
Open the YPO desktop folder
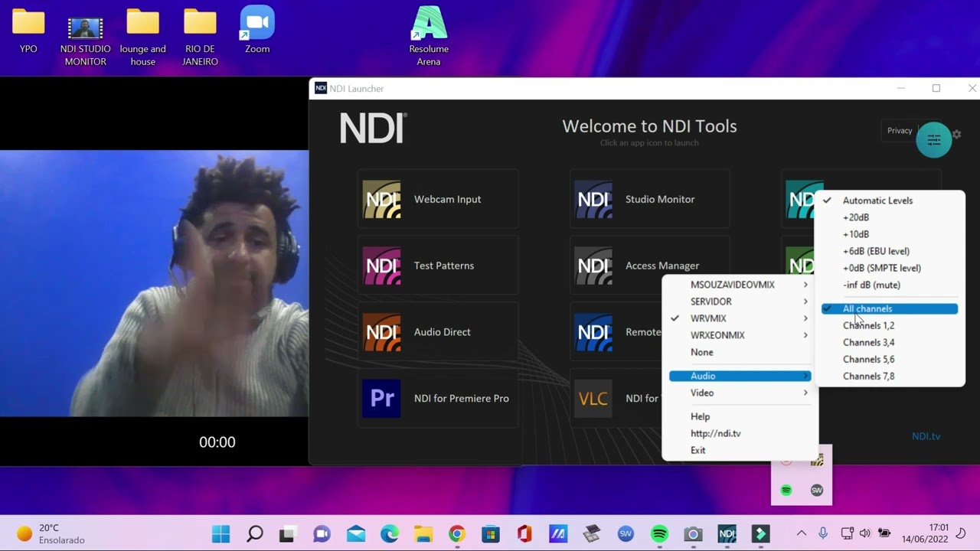click(x=28, y=31)
